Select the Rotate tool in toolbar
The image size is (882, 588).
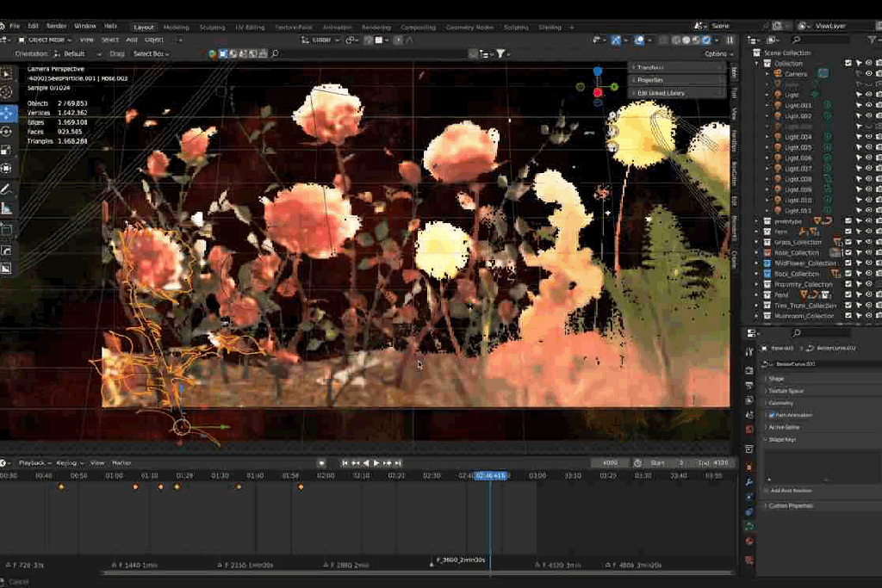[x=6, y=132]
